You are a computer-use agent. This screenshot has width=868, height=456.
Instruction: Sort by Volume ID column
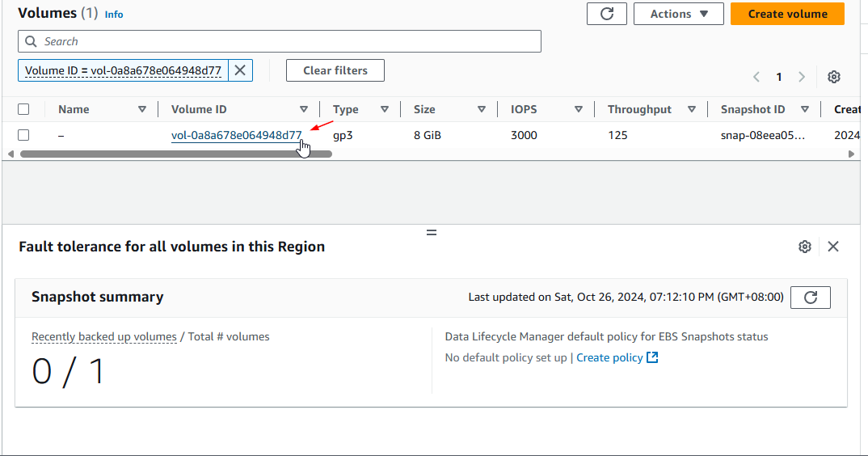tap(304, 109)
